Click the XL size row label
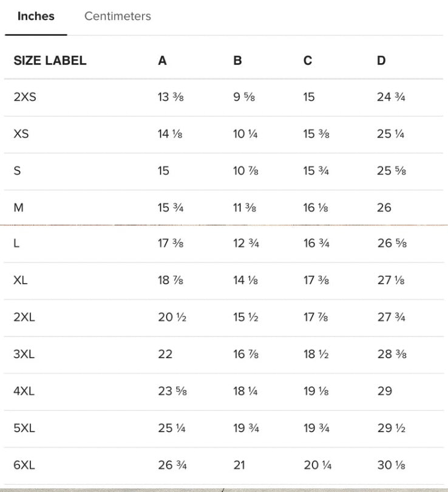 pyautogui.click(x=21, y=281)
